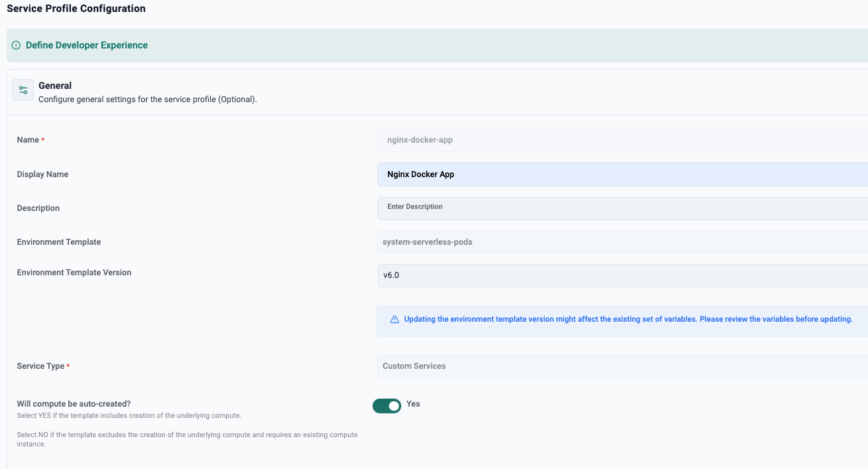Open the Environment Template dropdown
Image resolution: width=868 pixels, height=469 pixels.
(622, 242)
